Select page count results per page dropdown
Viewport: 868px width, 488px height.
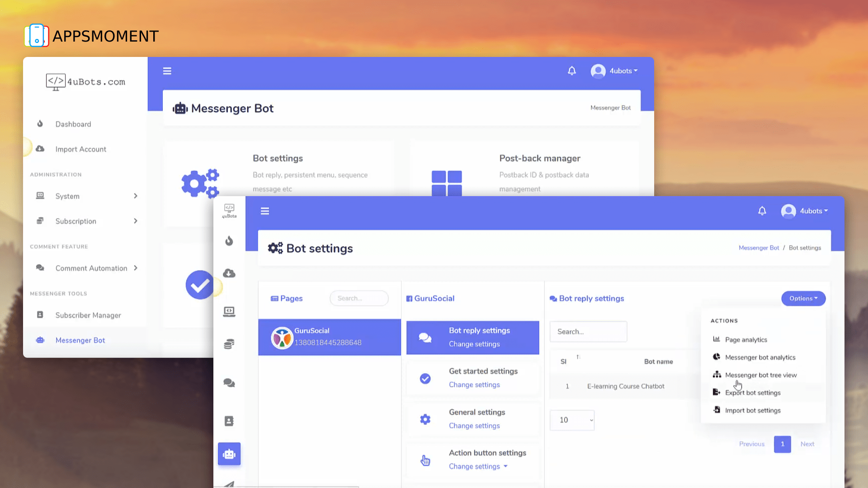pyautogui.click(x=572, y=419)
